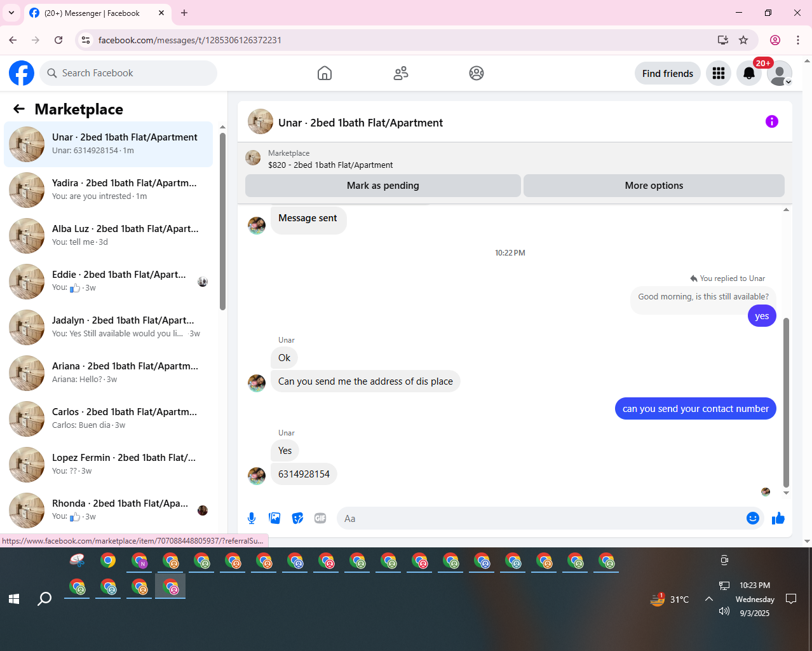Screen dimensions: 812x651
Task: Click the blue 'yes' reply bubble
Action: point(762,316)
